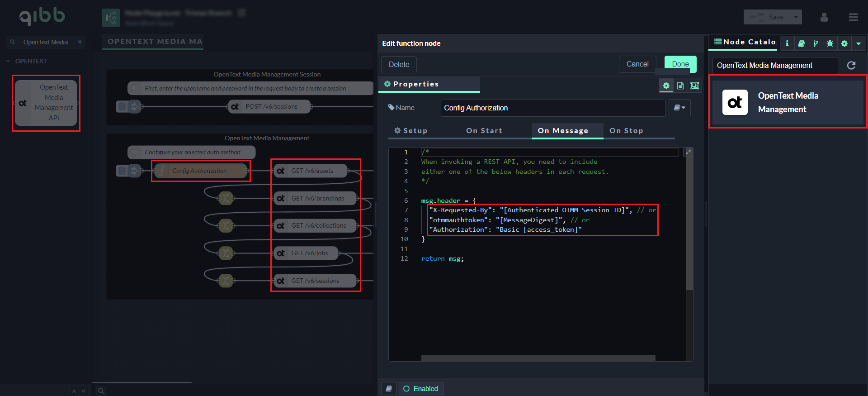
Task: Open the help book icon in sidebar
Action: [x=801, y=43]
